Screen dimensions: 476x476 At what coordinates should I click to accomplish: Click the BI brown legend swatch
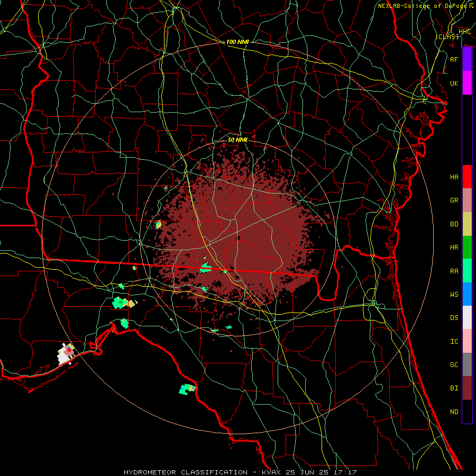coord(467,388)
